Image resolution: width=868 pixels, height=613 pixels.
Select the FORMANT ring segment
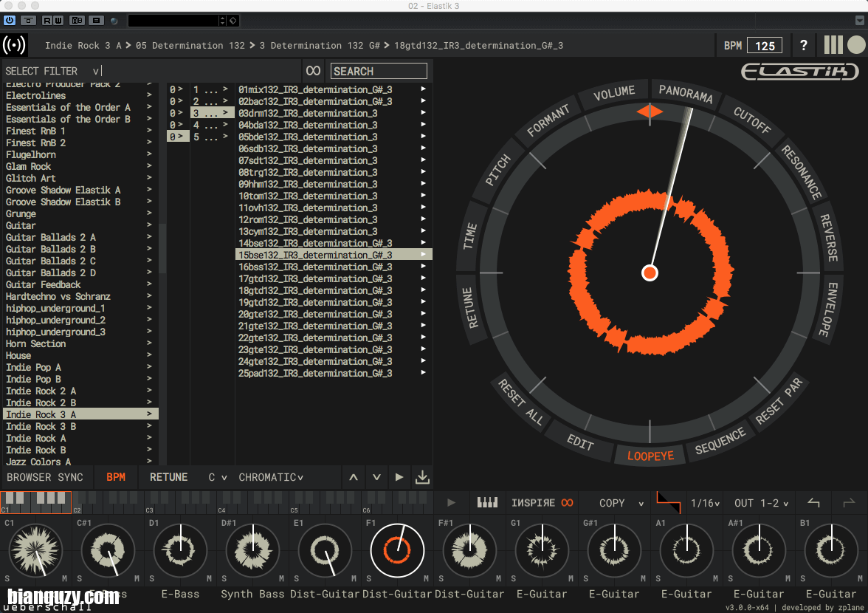(x=548, y=120)
